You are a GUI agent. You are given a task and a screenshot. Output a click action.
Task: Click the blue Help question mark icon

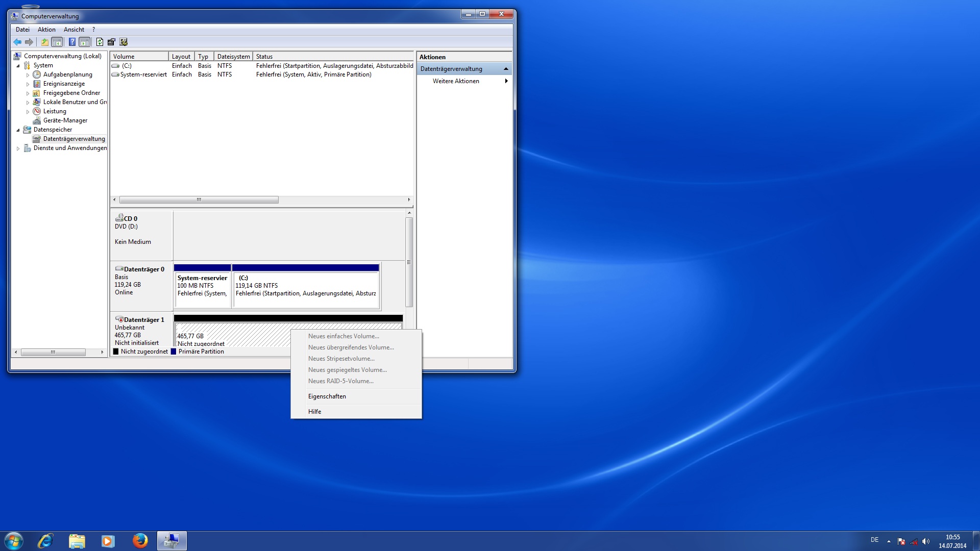click(72, 42)
